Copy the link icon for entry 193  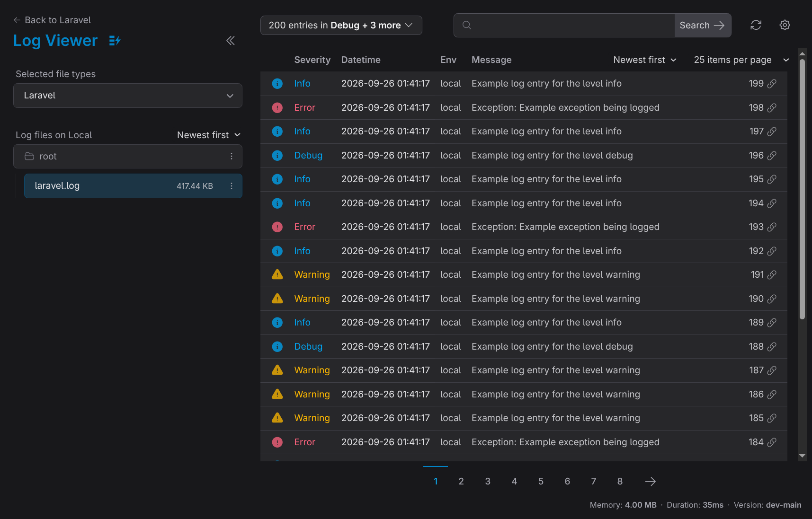tap(772, 227)
